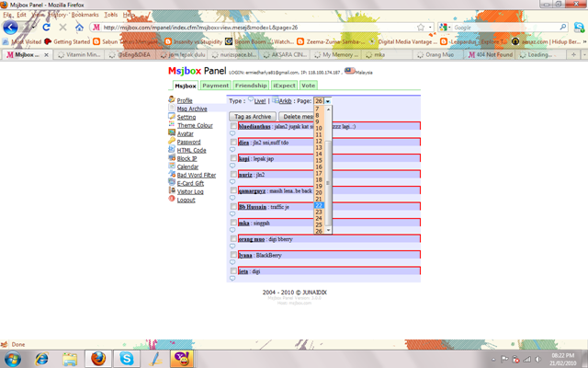Click the volume speaker tray icon
Screen dimensions: 588x368
coord(538,360)
